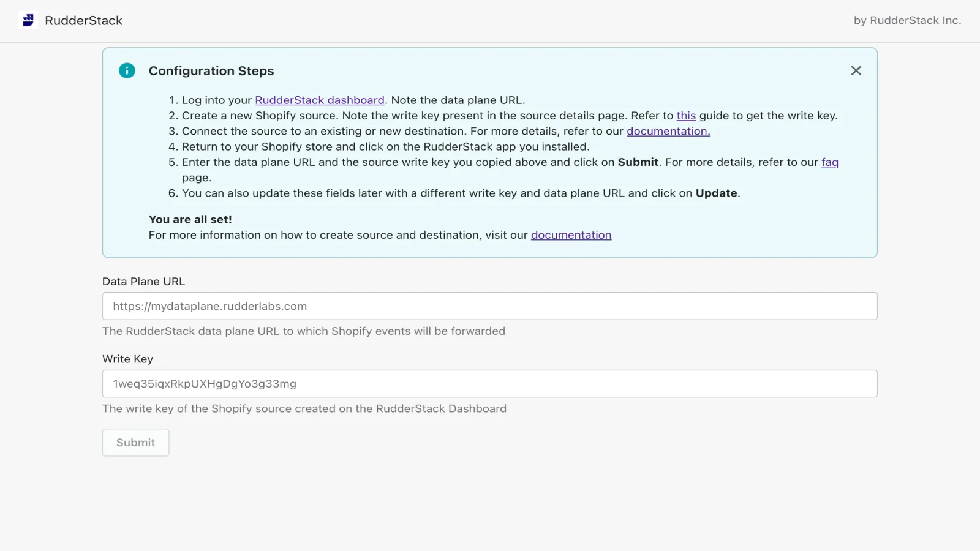Click the write key helper description text
This screenshot has width=980, height=551.
(304, 408)
